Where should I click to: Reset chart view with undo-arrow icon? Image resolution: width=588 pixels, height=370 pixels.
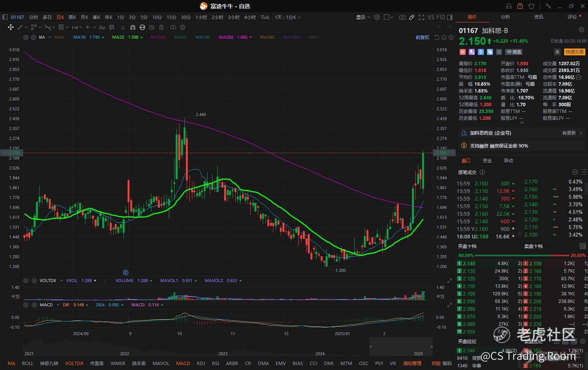[x=437, y=37]
